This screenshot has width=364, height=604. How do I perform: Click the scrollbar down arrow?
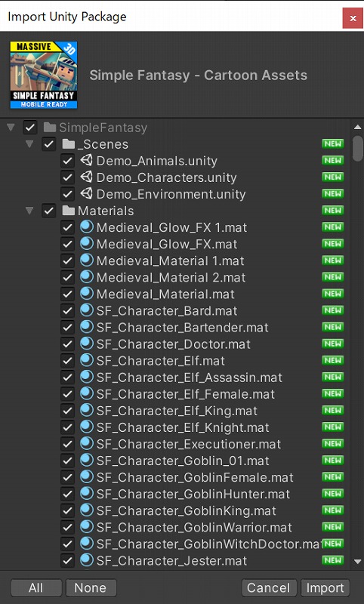pyautogui.click(x=357, y=562)
